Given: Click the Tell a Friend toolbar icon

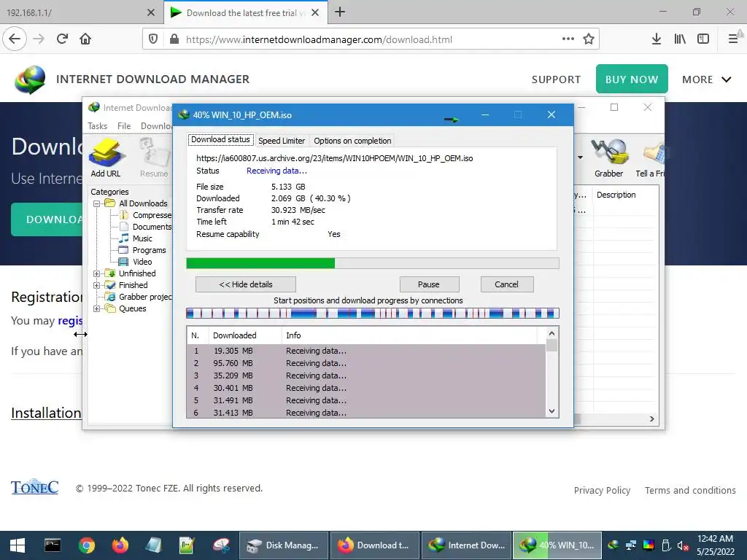Looking at the screenshot, I should [650, 157].
